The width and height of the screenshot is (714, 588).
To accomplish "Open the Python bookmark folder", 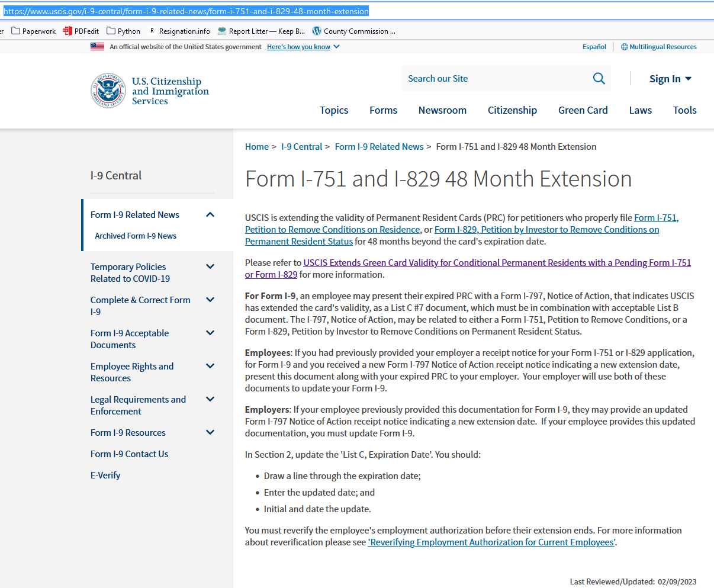I will pyautogui.click(x=123, y=31).
